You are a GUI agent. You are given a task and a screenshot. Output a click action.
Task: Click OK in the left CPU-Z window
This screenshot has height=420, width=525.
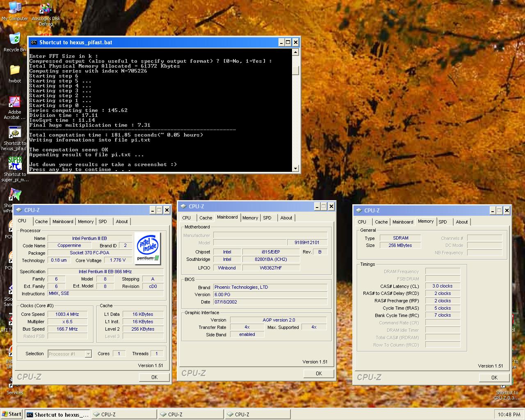tap(154, 377)
